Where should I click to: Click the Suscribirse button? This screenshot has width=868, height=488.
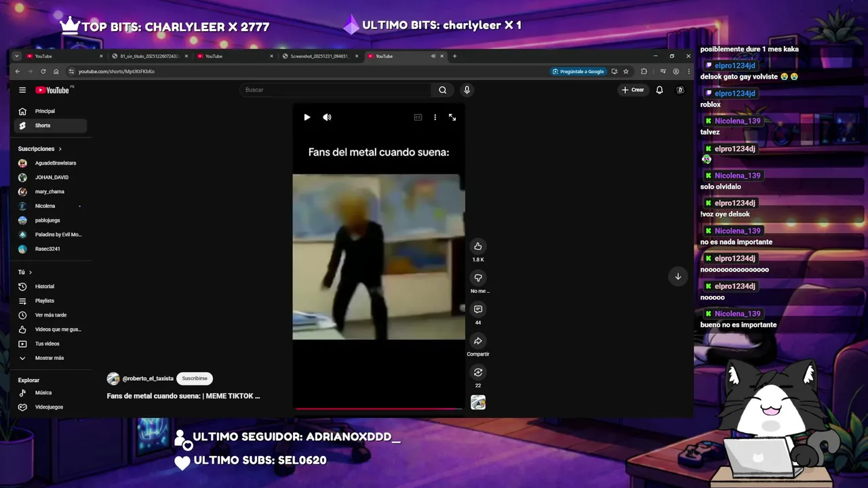click(195, 379)
